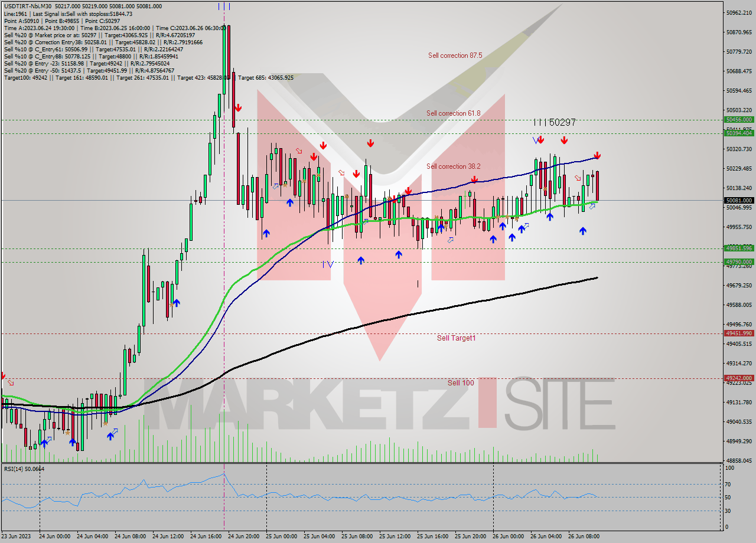Click the '24 Jun 08:00' time label
Screen dimensions: 756x543
point(131,537)
